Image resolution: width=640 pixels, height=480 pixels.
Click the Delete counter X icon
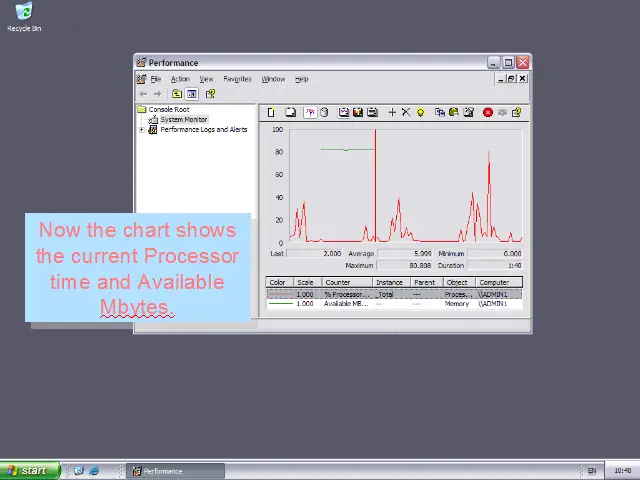(406, 112)
